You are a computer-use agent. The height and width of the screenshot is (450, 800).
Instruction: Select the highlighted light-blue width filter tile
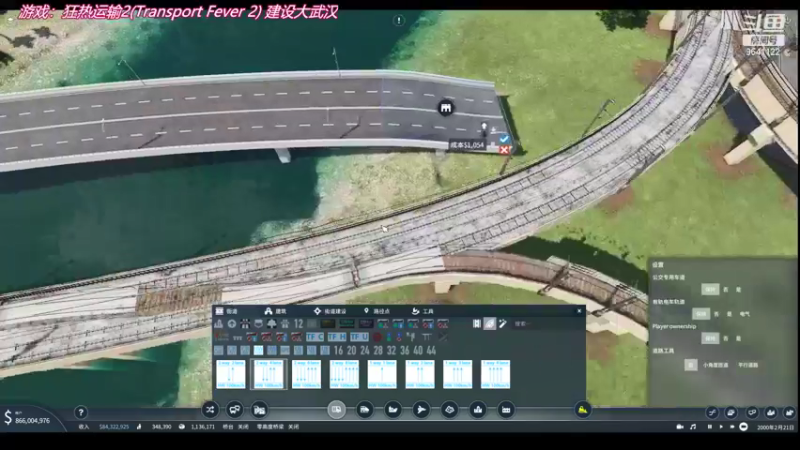[259, 350]
